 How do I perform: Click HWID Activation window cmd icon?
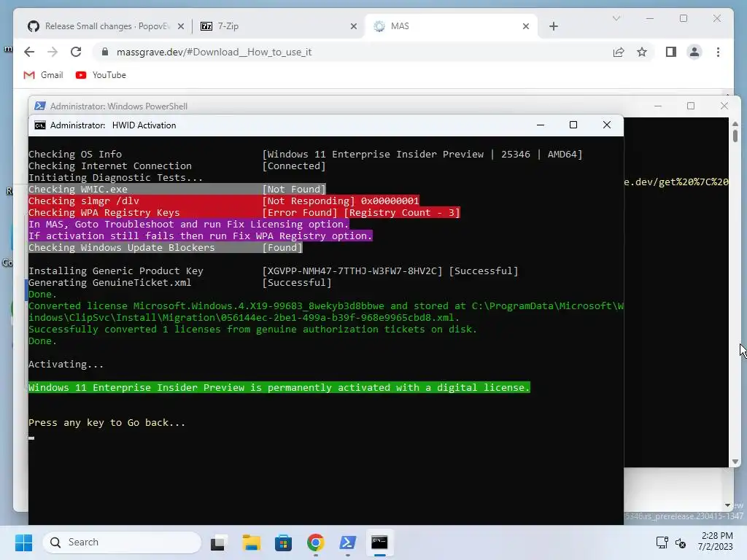coord(40,125)
